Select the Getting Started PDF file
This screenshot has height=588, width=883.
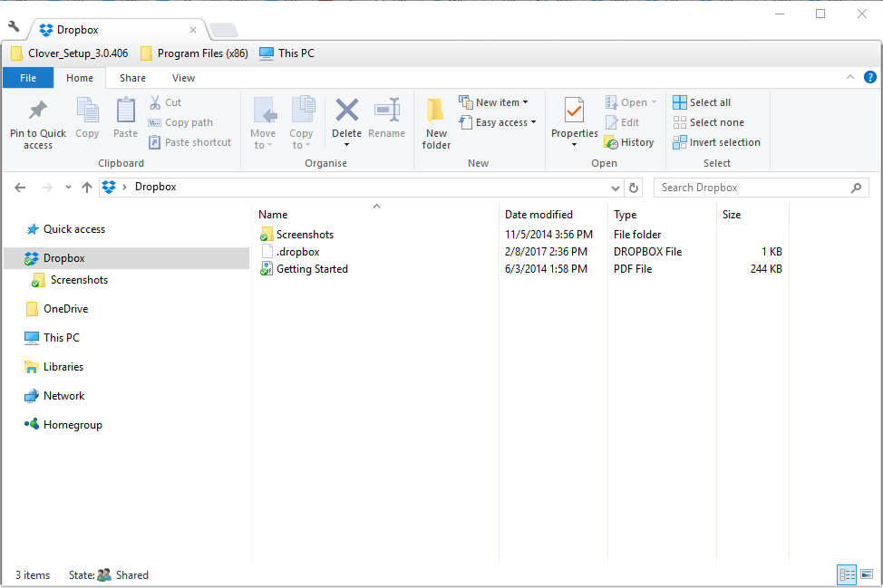point(304,269)
